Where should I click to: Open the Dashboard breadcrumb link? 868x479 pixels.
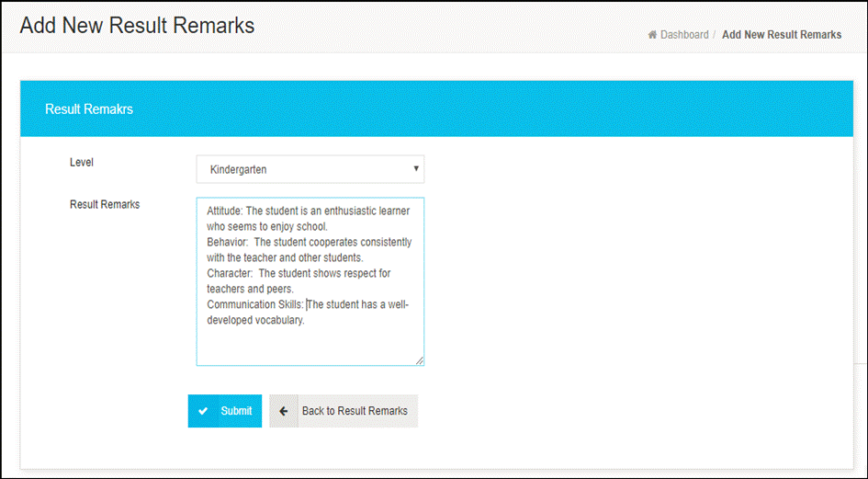684,34
